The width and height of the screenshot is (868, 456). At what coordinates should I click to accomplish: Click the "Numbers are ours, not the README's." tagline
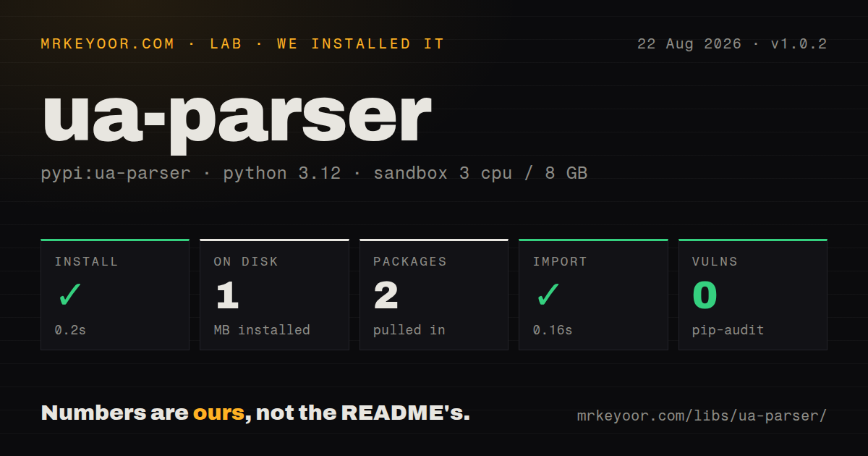[255, 413]
